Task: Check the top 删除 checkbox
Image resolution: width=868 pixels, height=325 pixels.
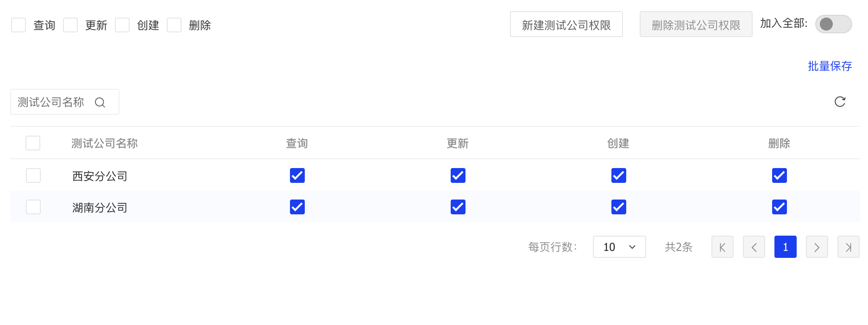Action: [174, 25]
